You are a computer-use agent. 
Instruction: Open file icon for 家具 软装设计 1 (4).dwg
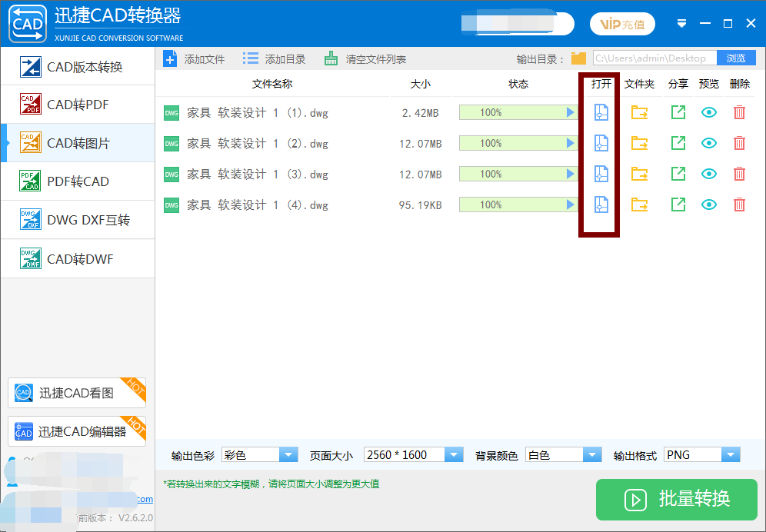pyautogui.click(x=601, y=204)
